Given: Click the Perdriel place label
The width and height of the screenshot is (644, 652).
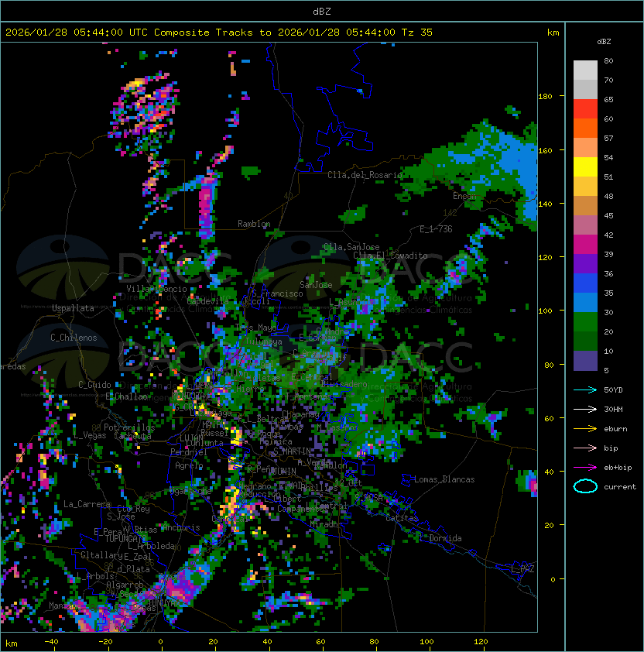Looking at the screenshot, I should point(188,451).
